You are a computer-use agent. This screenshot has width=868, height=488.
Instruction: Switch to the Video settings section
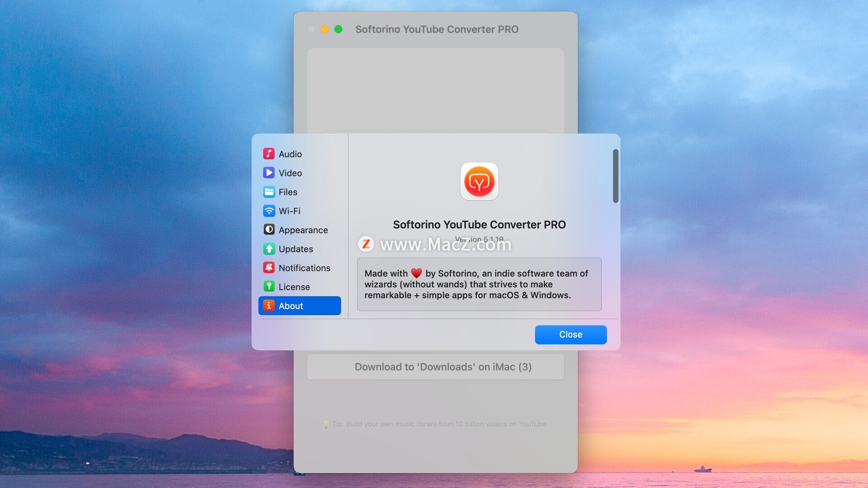pyautogui.click(x=290, y=173)
